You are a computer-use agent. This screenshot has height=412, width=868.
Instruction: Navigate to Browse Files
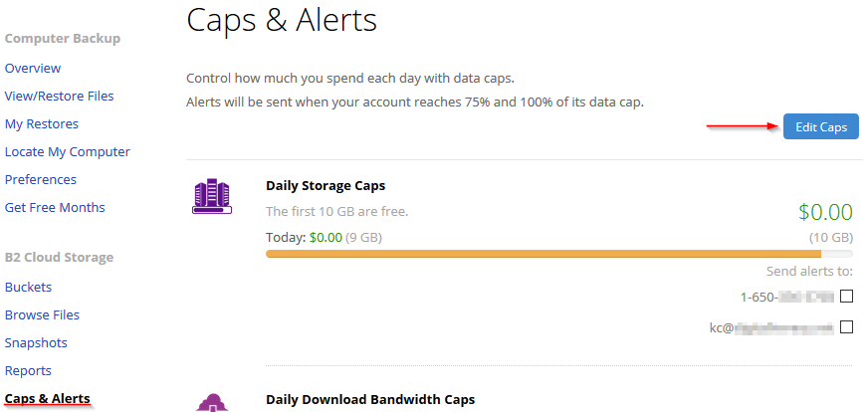click(x=42, y=314)
